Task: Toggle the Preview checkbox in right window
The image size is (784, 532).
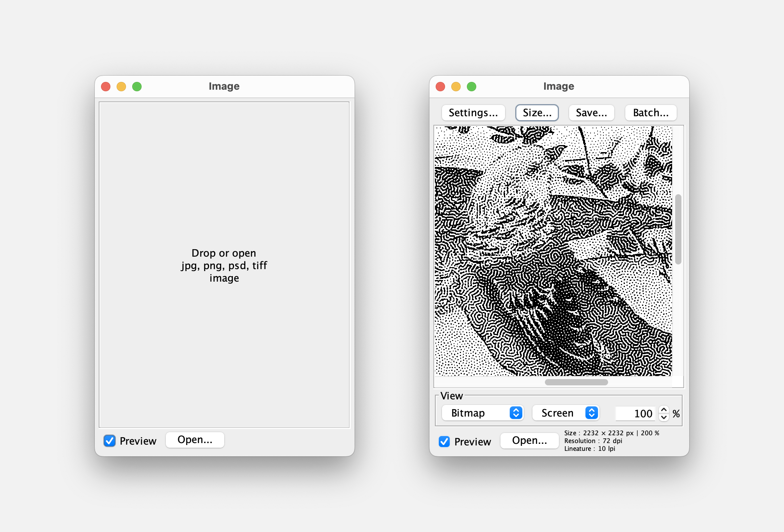Action: pos(444,442)
